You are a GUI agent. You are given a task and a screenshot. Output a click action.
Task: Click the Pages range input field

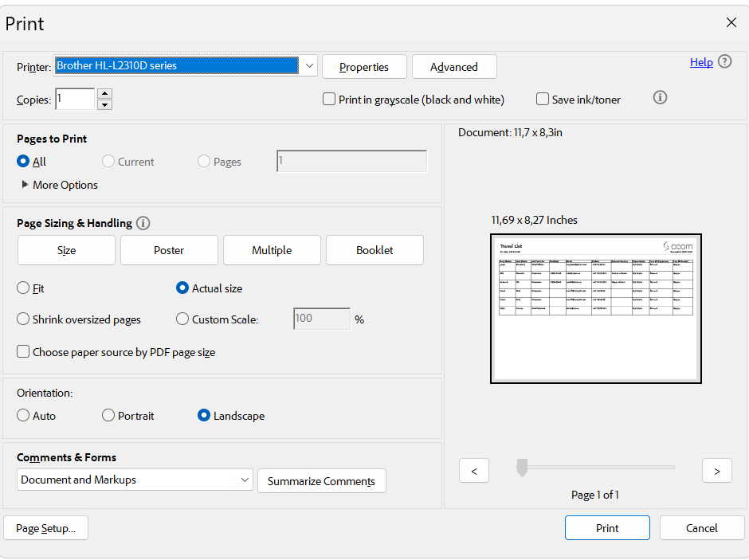tap(351, 162)
